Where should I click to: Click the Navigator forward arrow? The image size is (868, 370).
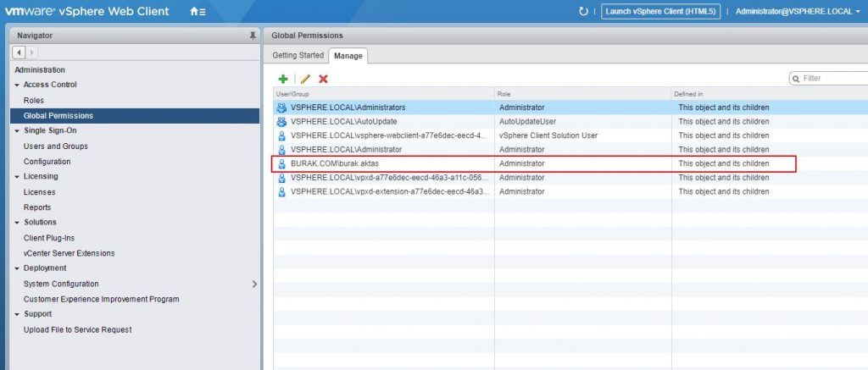tap(32, 52)
